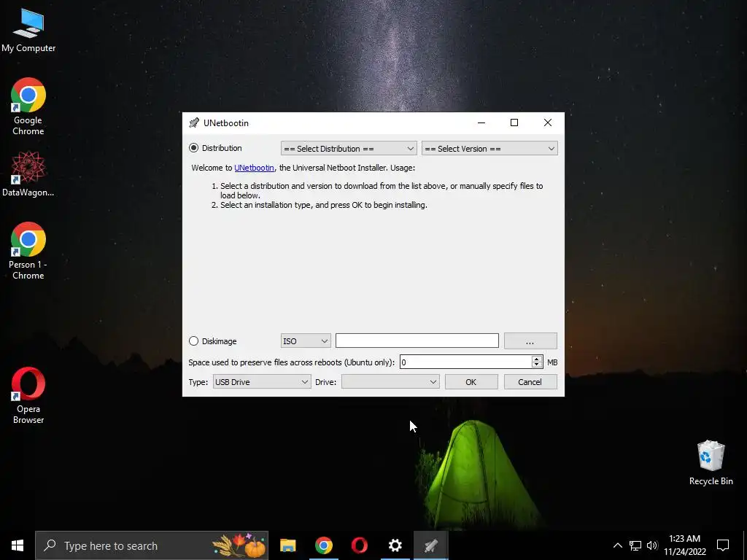This screenshot has width=747, height=560.
Task: Click the autumn pumpkin search highlight icon
Action: click(x=239, y=545)
